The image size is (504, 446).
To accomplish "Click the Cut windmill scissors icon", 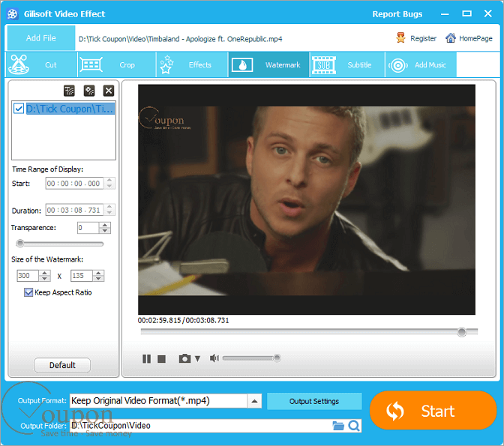I will click(19, 64).
